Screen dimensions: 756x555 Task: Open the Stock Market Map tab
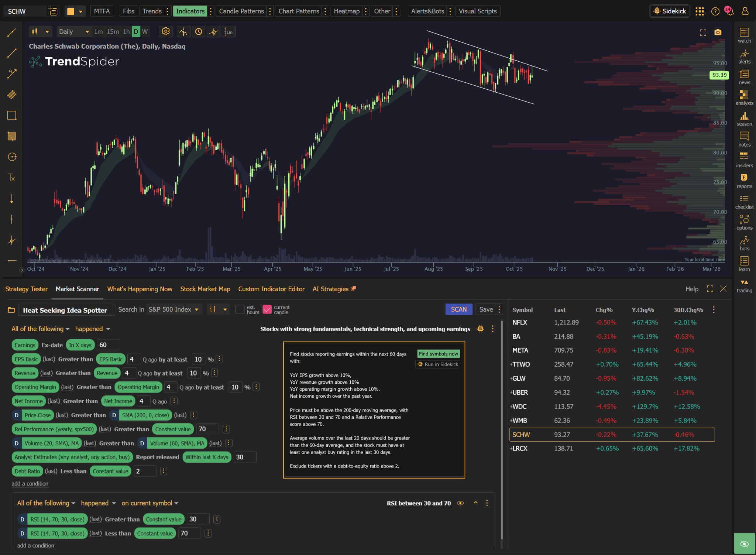point(205,289)
